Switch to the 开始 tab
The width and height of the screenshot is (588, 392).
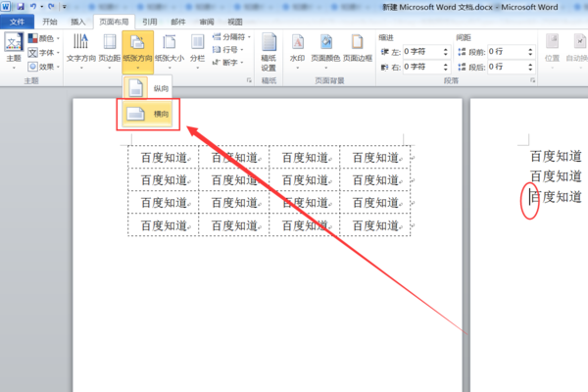coord(50,22)
